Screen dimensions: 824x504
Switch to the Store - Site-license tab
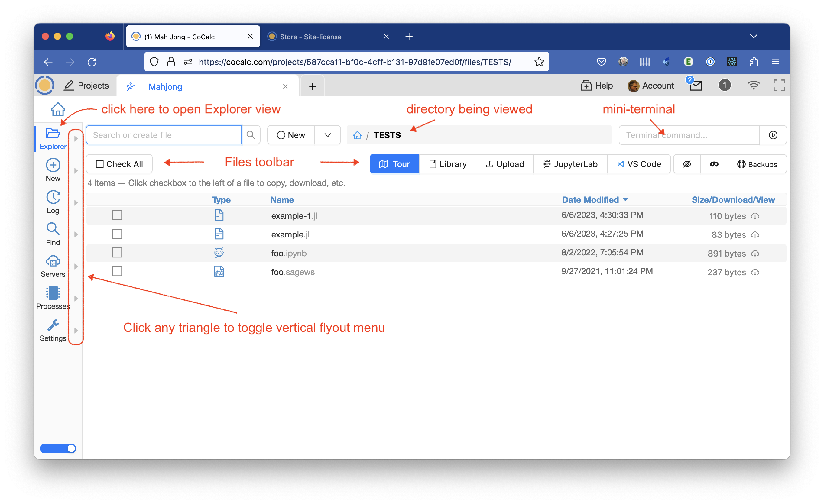tap(310, 37)
